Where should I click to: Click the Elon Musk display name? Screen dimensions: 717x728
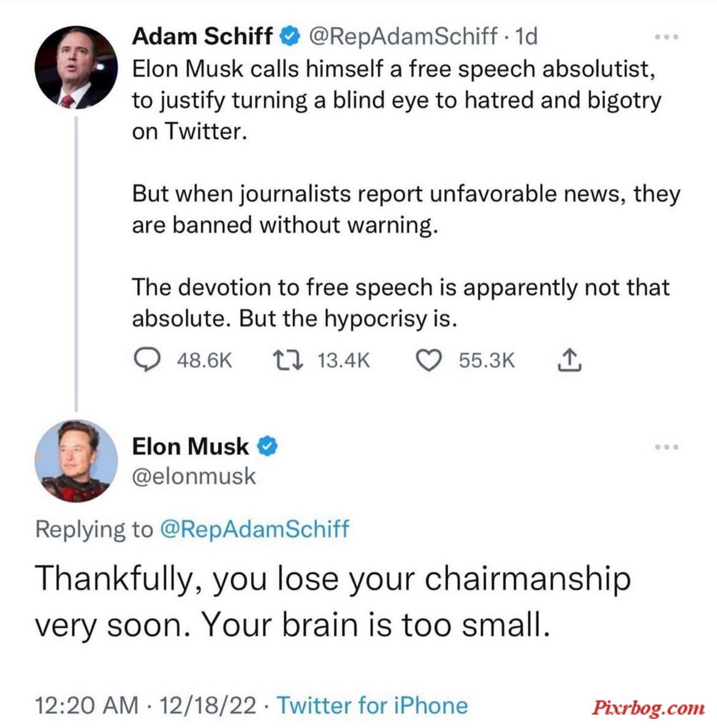[x=191, y=446]
